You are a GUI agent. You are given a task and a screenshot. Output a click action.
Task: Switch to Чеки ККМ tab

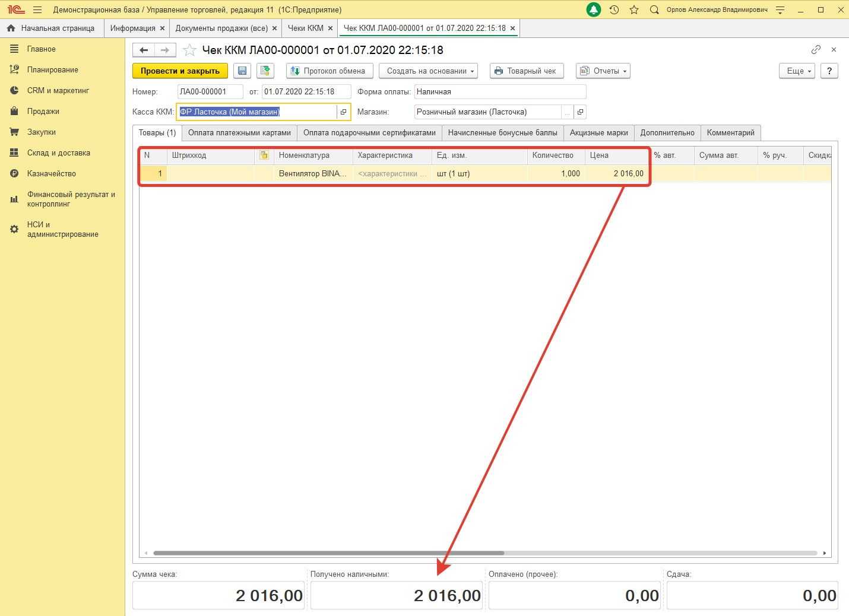click(306, 28)
